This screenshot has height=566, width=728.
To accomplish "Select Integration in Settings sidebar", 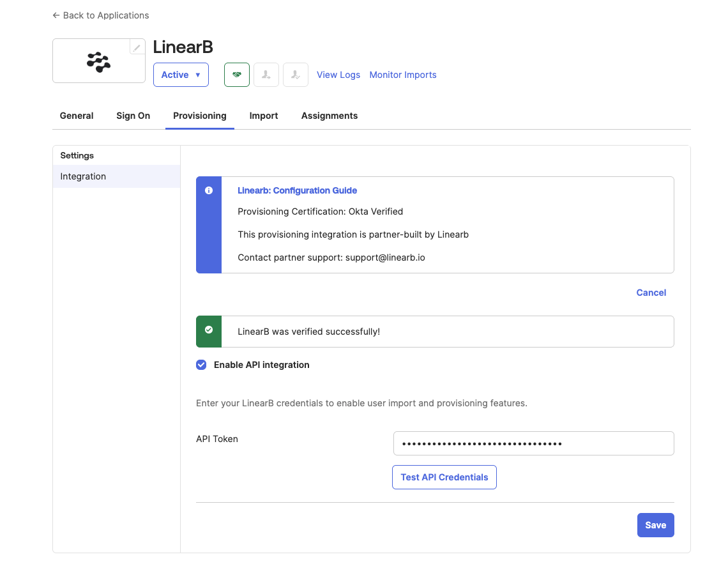I will [116, 176].
